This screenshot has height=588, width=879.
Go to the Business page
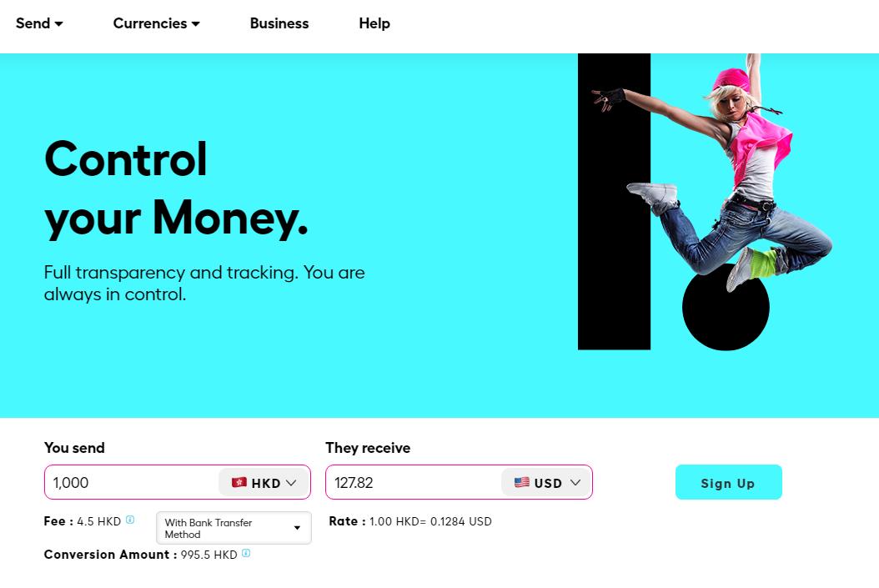click(x=279, y=23)
